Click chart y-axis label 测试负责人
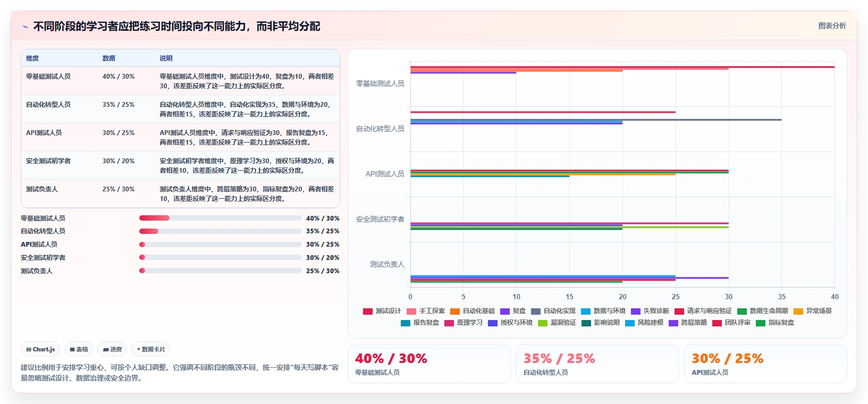Image resolution: width=868 pixels, height=404 pixels. coord(387,264)
